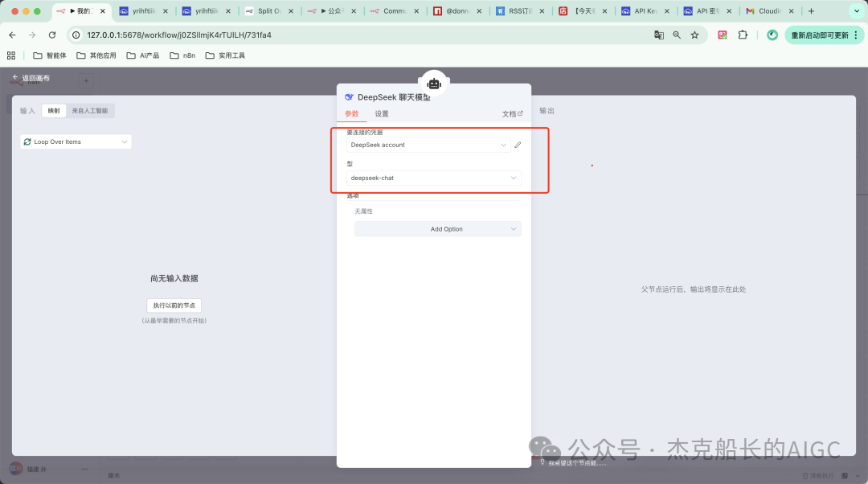Image resolution: width=868 pixels, height=484 pixels.
Task: Open a new browser tab with plus
Action: [811, 11]
